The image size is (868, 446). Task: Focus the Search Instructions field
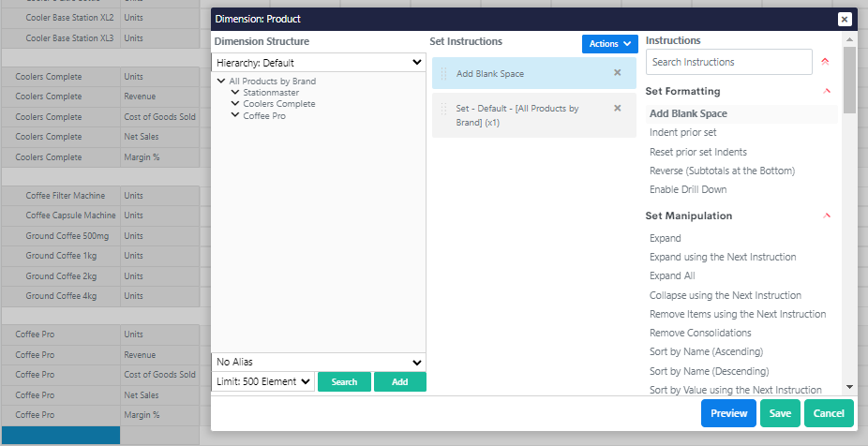728,62
